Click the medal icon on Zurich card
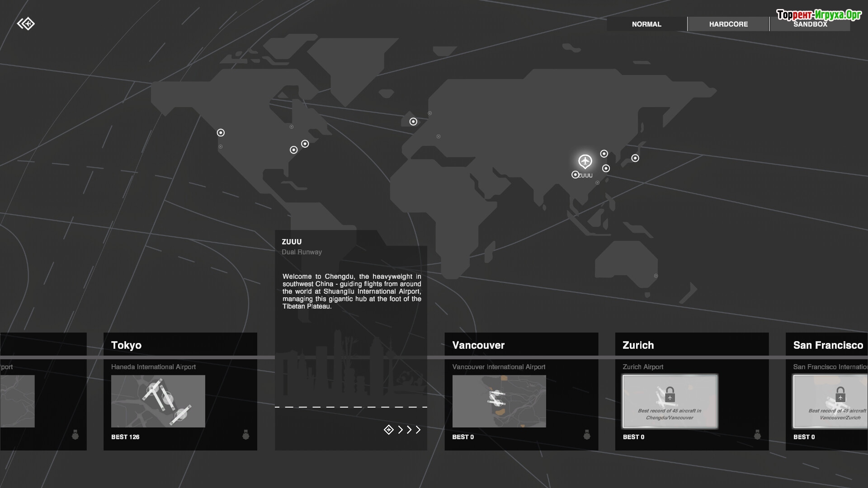The image size is (868, 488). (758, 435)
